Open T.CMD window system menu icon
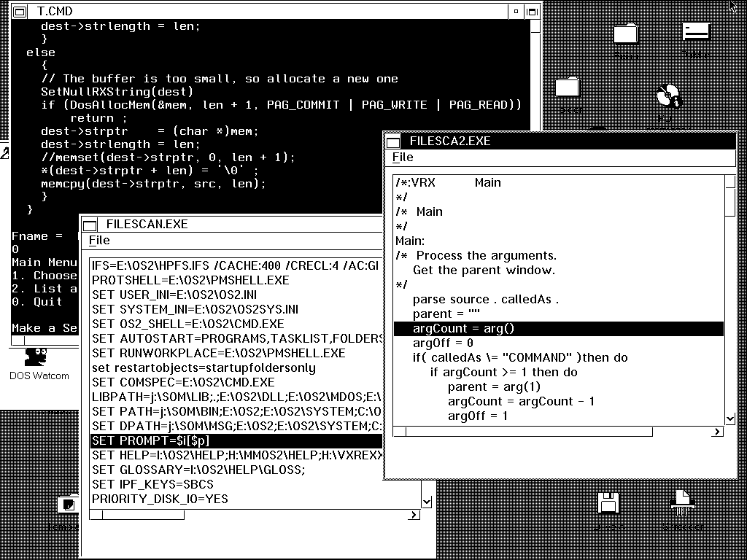This screenshot has height=560, width=747. 20,11
